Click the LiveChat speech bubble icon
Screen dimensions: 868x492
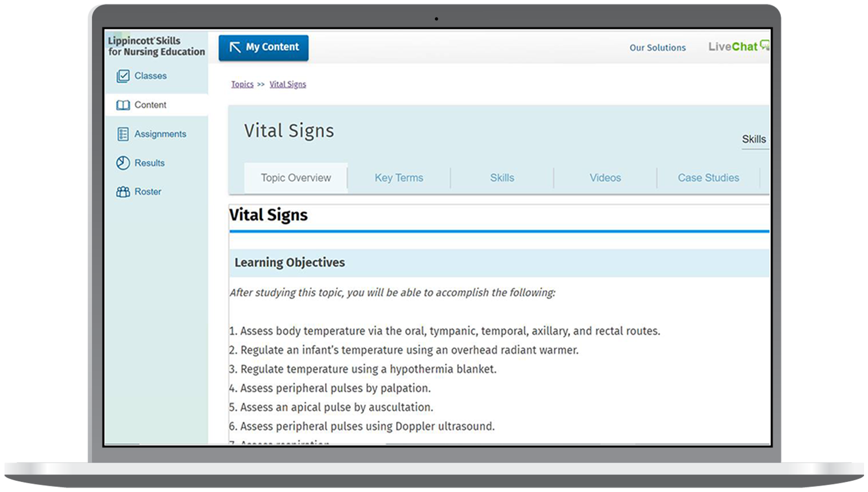point(765,45)
